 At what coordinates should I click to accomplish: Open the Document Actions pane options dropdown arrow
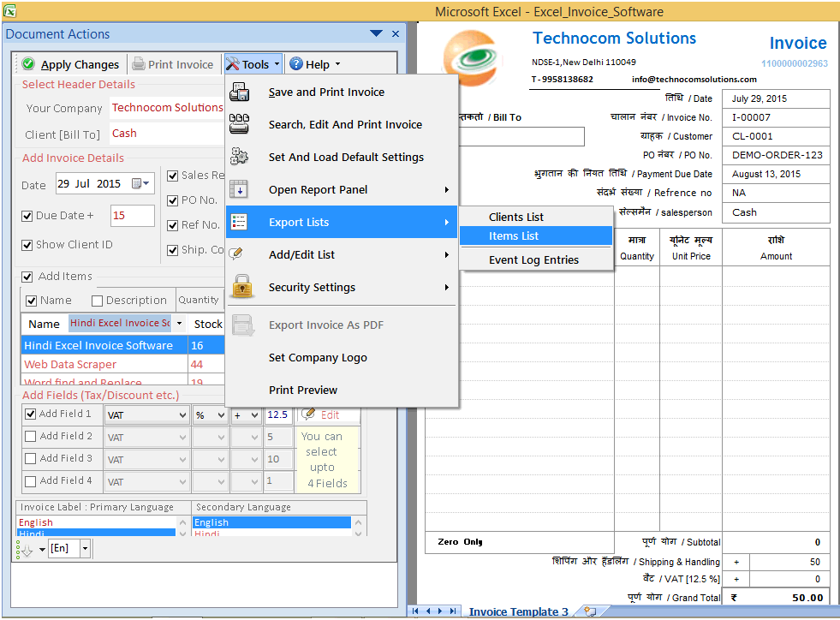tap(376, 33)
